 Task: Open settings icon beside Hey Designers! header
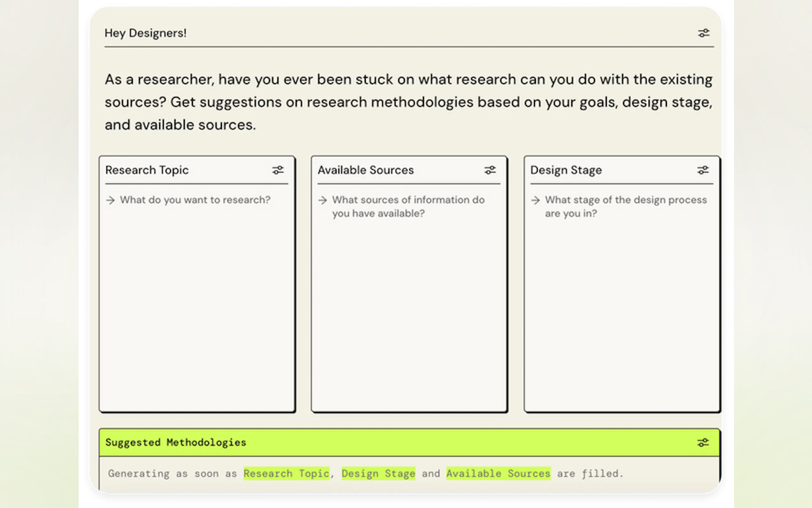(703, 33)
